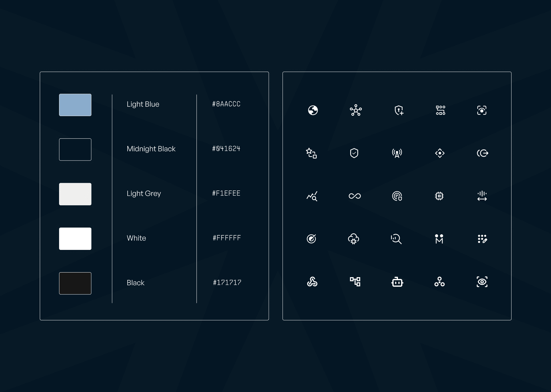Select the M with two dots icon

(439, 239)
